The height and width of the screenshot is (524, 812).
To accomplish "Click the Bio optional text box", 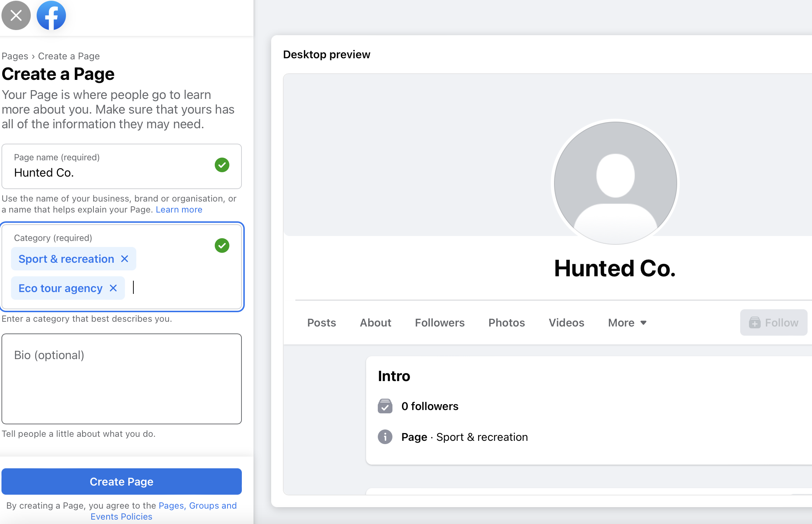I will 121,379.
